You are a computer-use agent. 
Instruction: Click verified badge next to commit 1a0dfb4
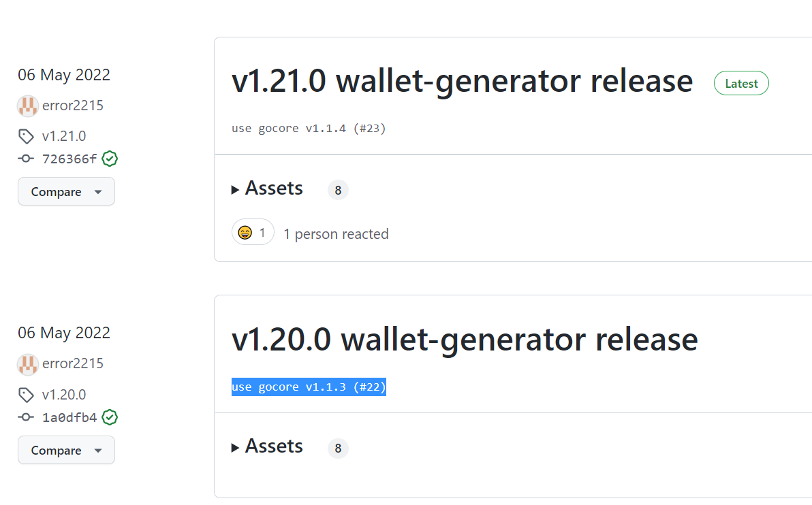tap(110, 417)
